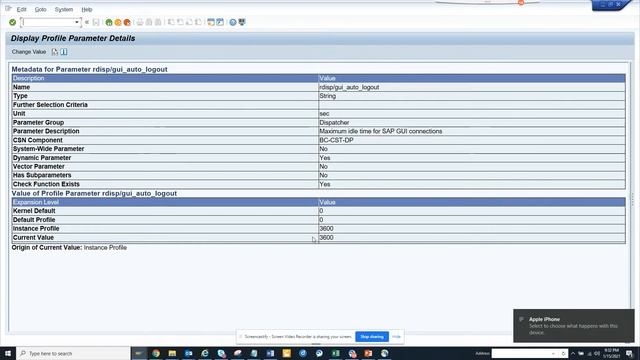This screenshot has height=360, width=640.
Task: Click the blue information icon beside Change Value
Action: pyautogui.click(x=64, y=52)
